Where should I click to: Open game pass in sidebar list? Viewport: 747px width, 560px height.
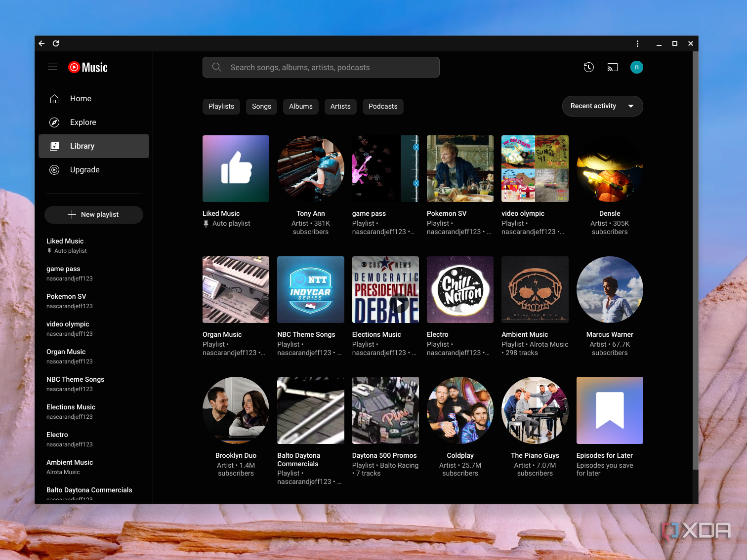click(x=94, y=273)
